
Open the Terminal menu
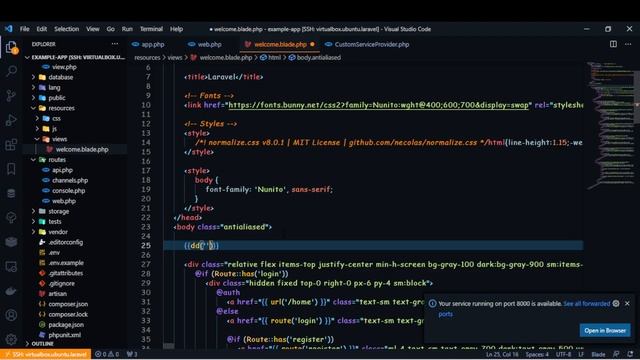[x=151, y=29]
